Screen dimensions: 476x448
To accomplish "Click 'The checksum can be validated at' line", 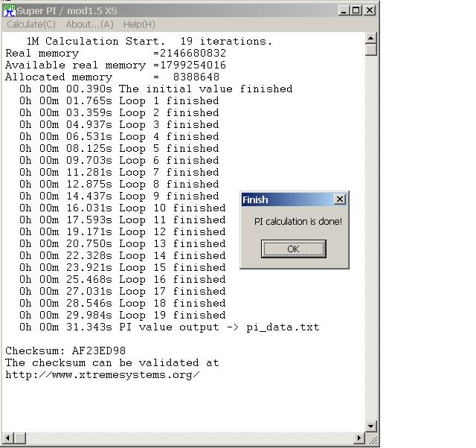I will (x=112, y=362).
